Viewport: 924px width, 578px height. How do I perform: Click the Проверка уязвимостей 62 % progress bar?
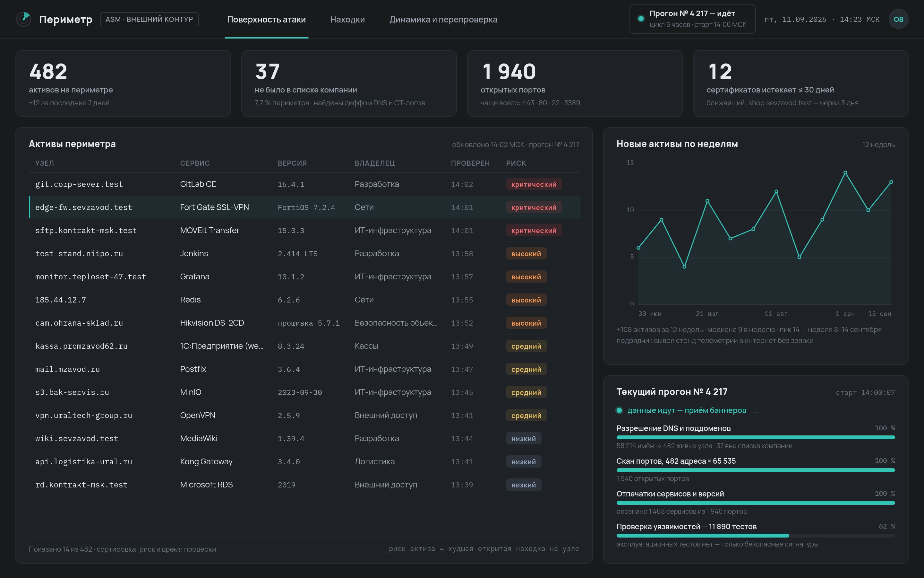click(x=756, y=536)
